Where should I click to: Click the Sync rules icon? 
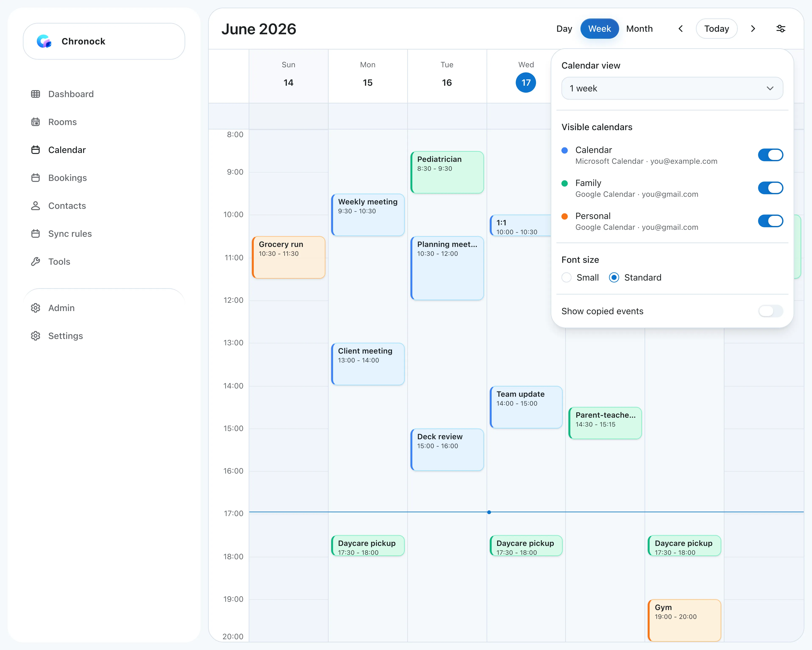(35, 233)
